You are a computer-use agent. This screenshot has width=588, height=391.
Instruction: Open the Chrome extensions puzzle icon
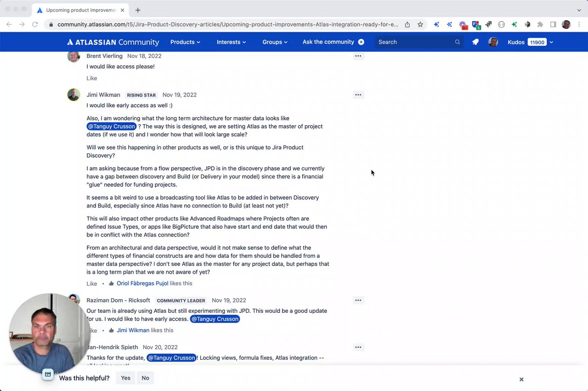coord(540,24)
